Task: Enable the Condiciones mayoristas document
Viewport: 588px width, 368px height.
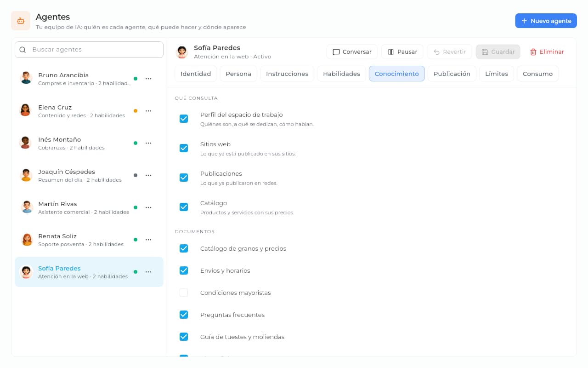Action: tap(184, 293)
